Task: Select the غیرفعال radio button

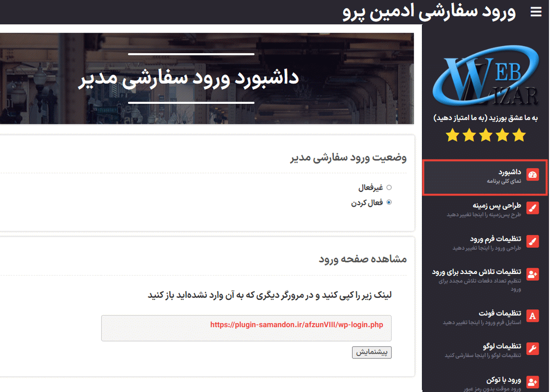Action: coord(389,187)
